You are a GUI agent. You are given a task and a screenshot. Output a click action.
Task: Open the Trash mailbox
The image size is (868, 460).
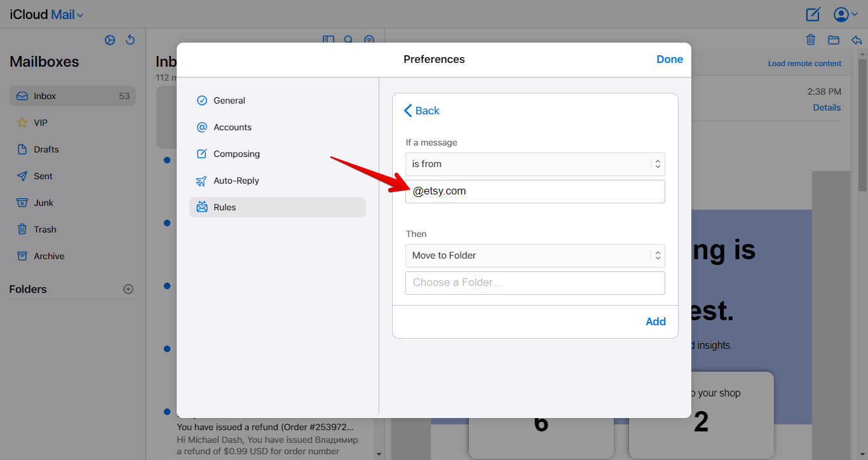point(72,229)
